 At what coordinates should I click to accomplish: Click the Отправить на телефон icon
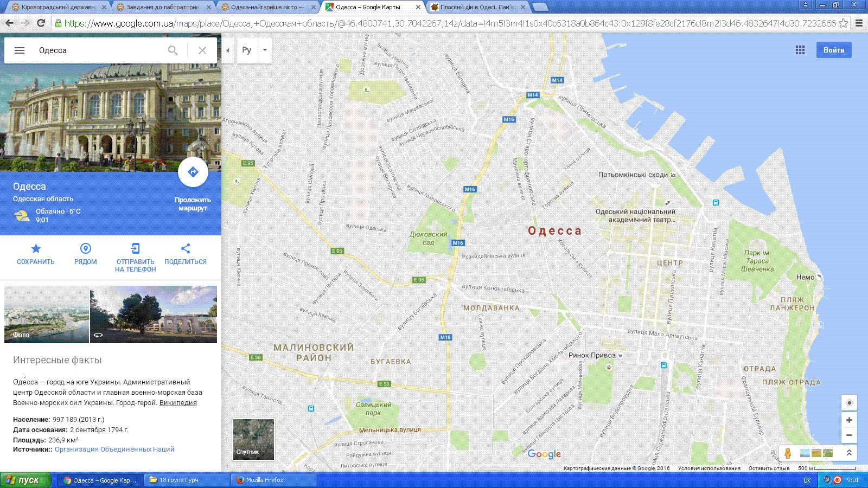[x=135, y=248]
